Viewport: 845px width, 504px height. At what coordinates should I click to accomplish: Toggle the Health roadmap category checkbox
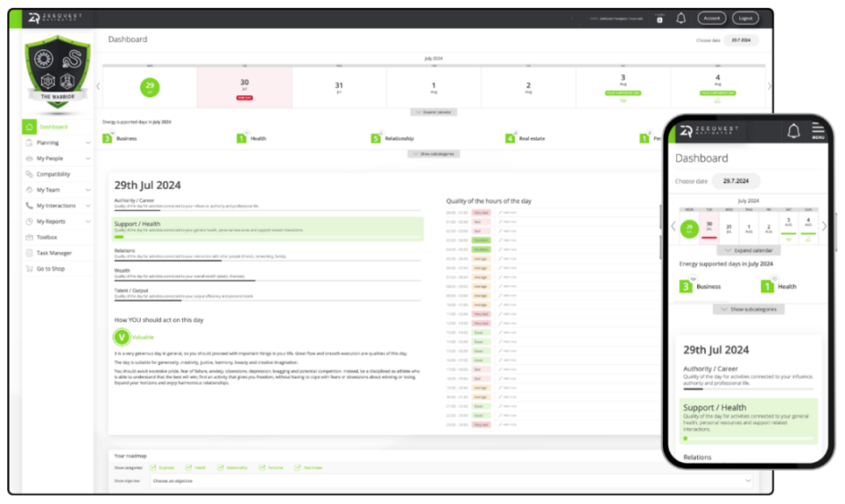pyautogui.click(x=188, y=467)
